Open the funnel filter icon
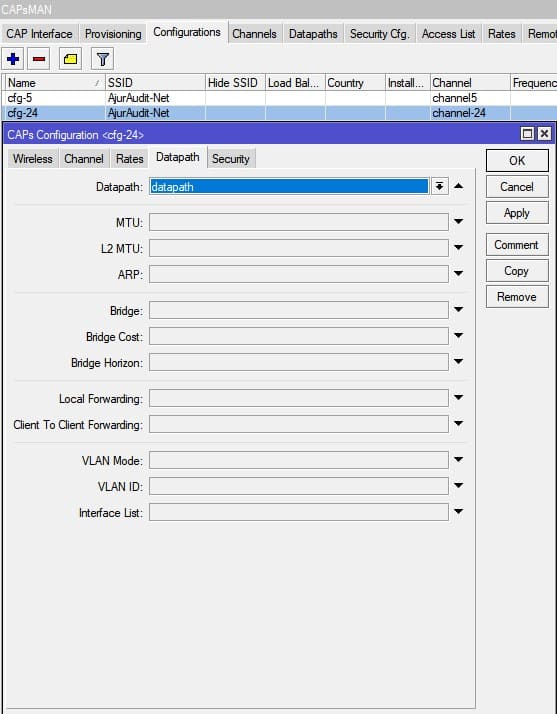 (102, 59)
